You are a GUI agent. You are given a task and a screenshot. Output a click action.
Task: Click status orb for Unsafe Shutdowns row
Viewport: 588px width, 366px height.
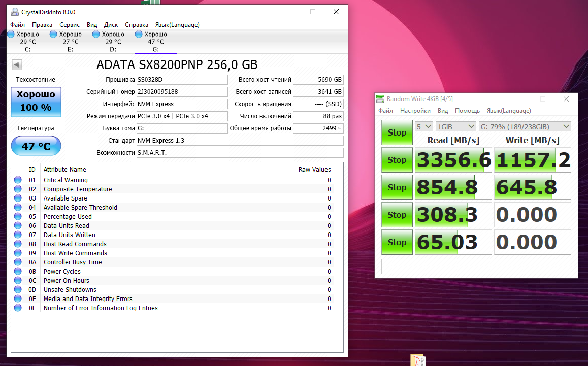coord(18,289)
